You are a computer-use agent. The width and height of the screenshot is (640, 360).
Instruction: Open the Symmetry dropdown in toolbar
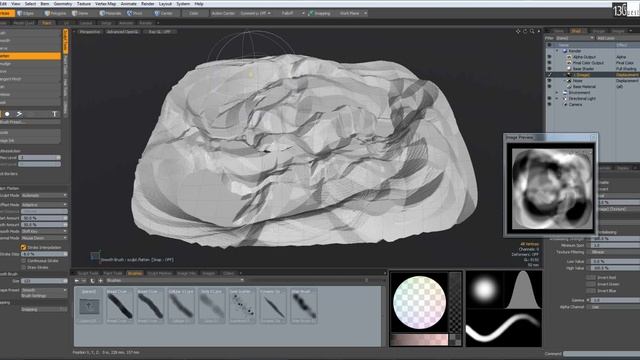point(256,13)
